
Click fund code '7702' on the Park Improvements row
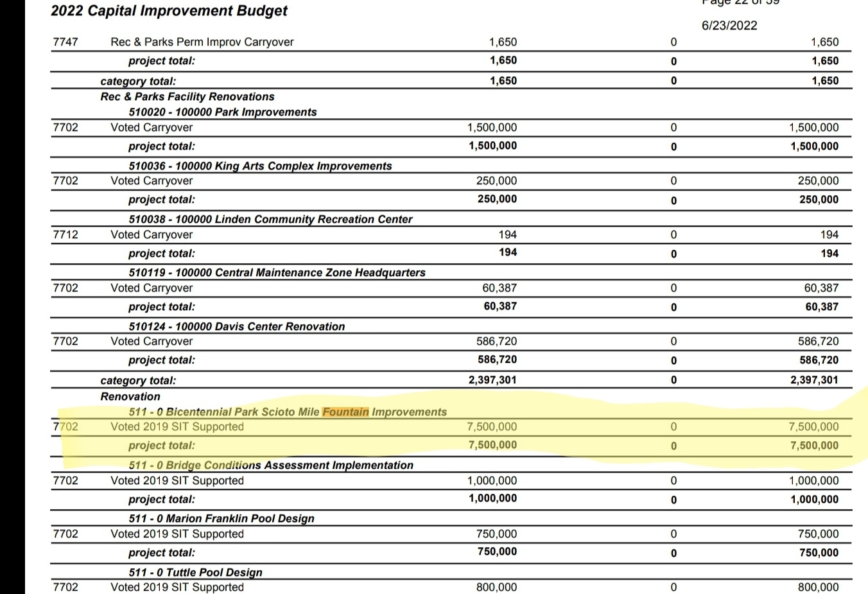coord(65,128)
